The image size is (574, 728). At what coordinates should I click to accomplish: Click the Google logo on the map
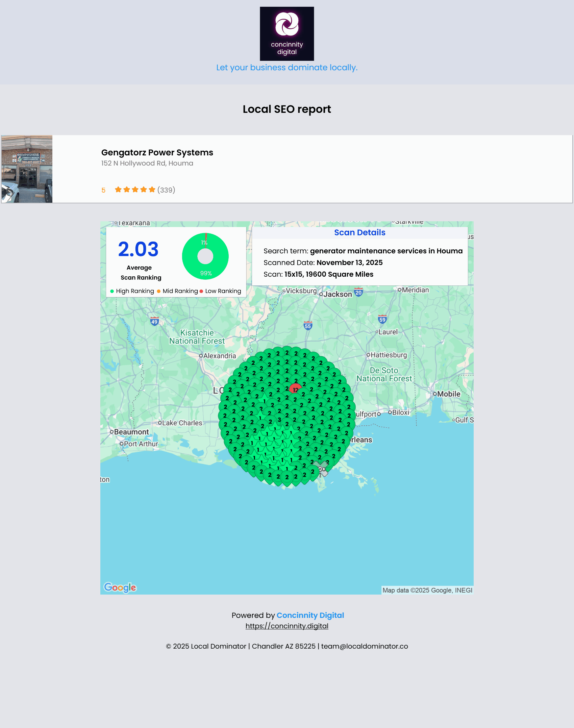(x=120, y=587)
